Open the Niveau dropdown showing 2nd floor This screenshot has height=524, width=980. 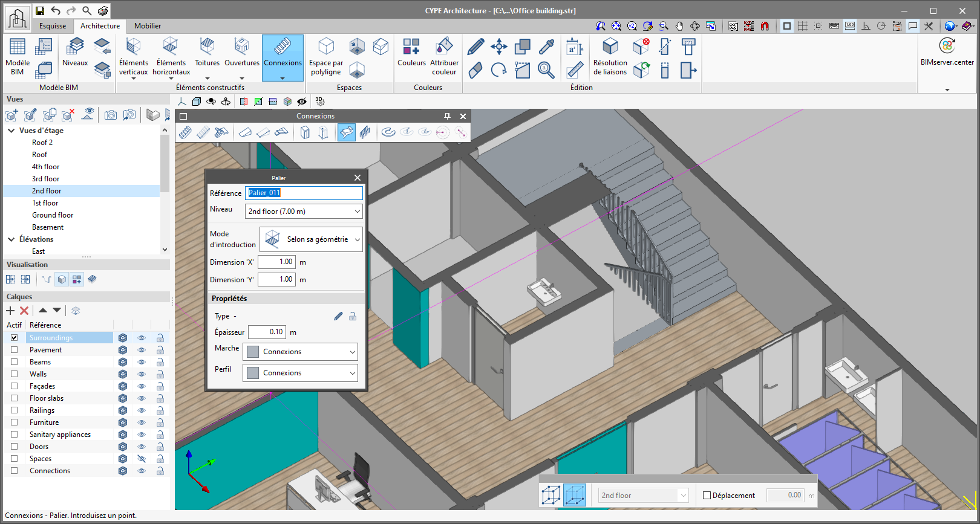pos(304,212)
